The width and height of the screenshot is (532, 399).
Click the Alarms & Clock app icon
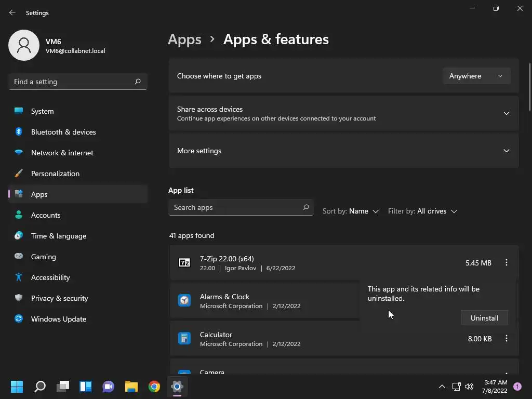tap(184, 301)
